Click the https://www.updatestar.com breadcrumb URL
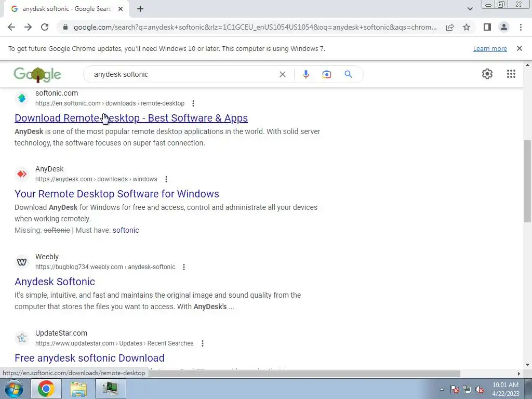Image resolution: width=532 pixels, height=399 pixels. [75, 343]
